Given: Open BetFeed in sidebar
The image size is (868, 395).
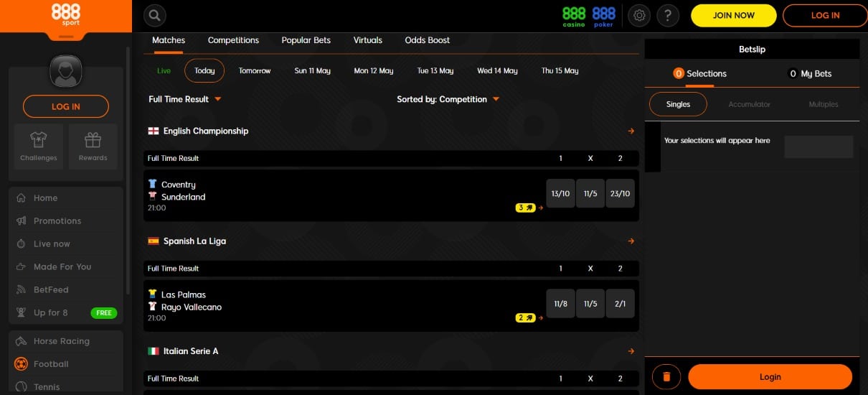Looking at the screenshot, I should pos(66,290).
